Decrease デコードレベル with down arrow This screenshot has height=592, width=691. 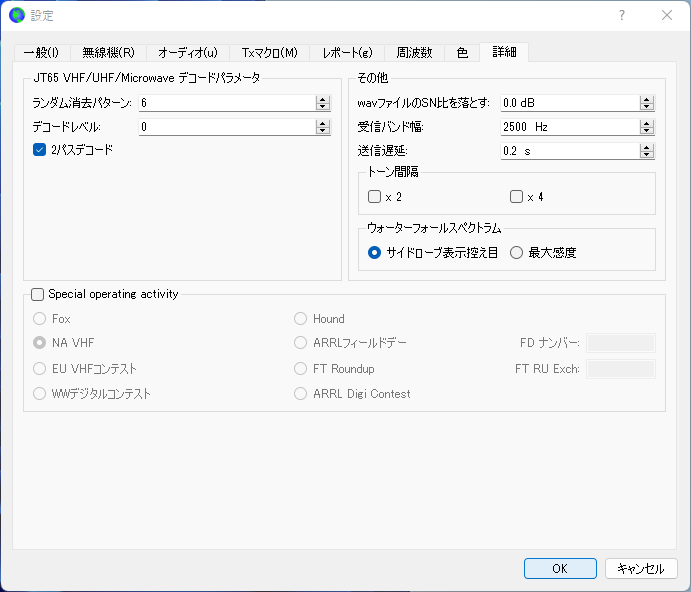click(x=323, y=130)
